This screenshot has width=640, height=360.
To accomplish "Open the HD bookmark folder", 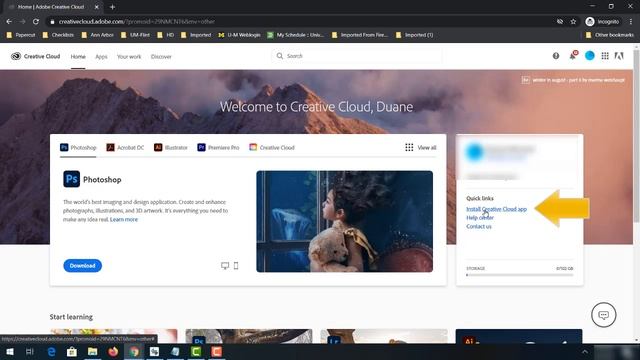I will coord(166,35).
